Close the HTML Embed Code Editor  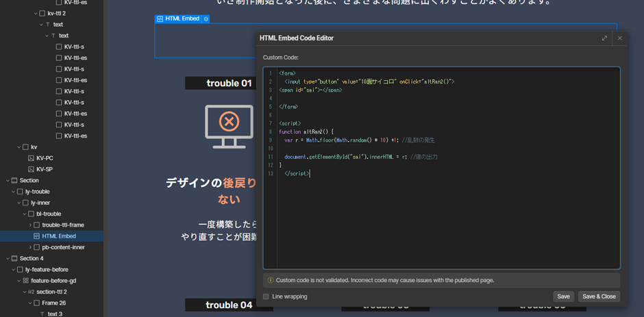point(619,38)
